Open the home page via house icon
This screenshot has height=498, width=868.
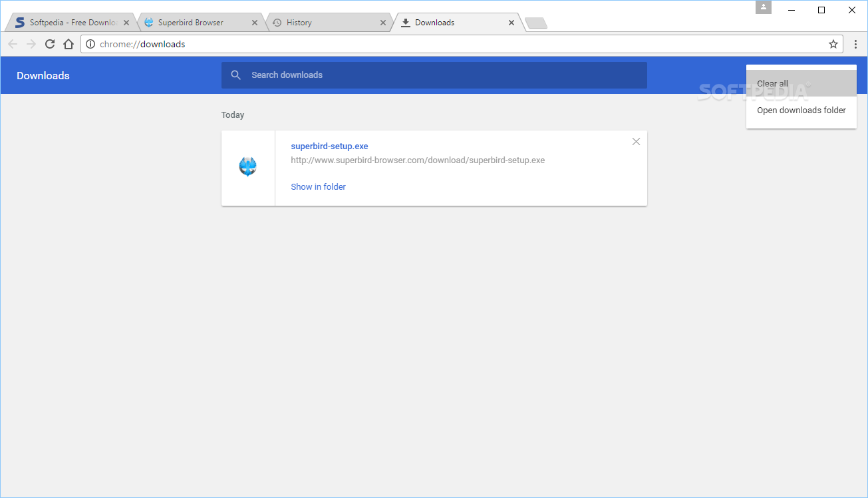coord(68,44)
